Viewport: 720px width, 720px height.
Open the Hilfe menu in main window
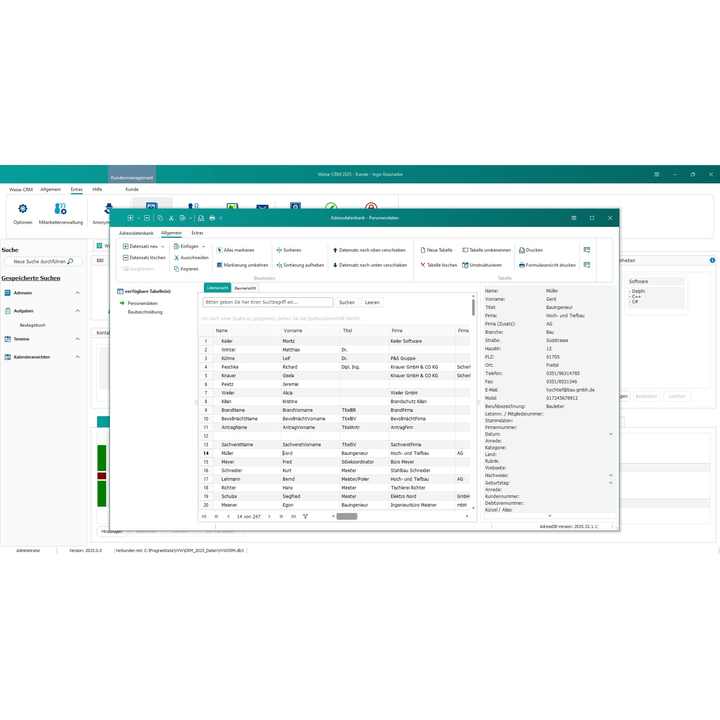97,189
